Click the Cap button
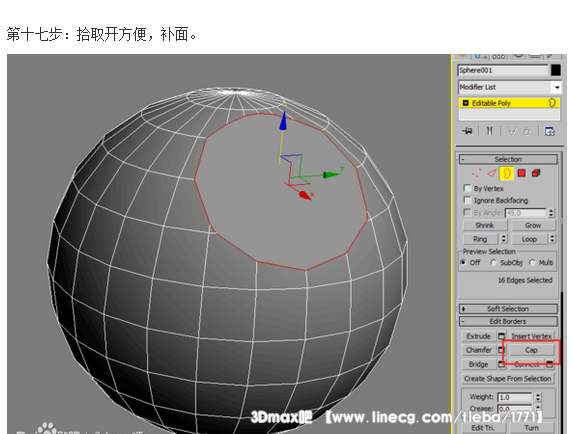 coord(531,350)
